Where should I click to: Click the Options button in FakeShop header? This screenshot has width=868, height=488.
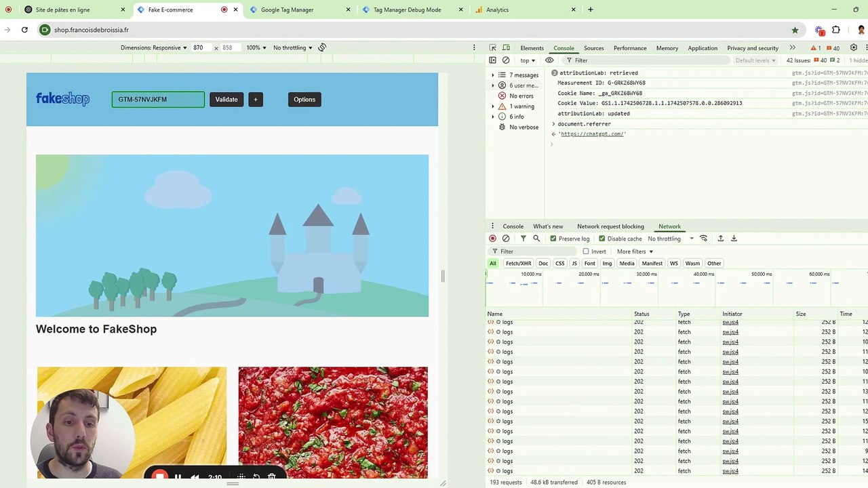pyautogui.click(x=304, y=100)
